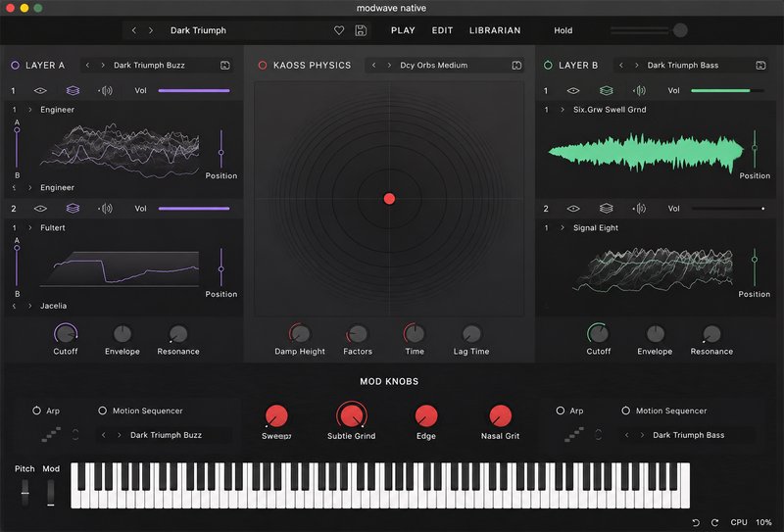Go to next preset after Dark Triumph

coord(151,30)
